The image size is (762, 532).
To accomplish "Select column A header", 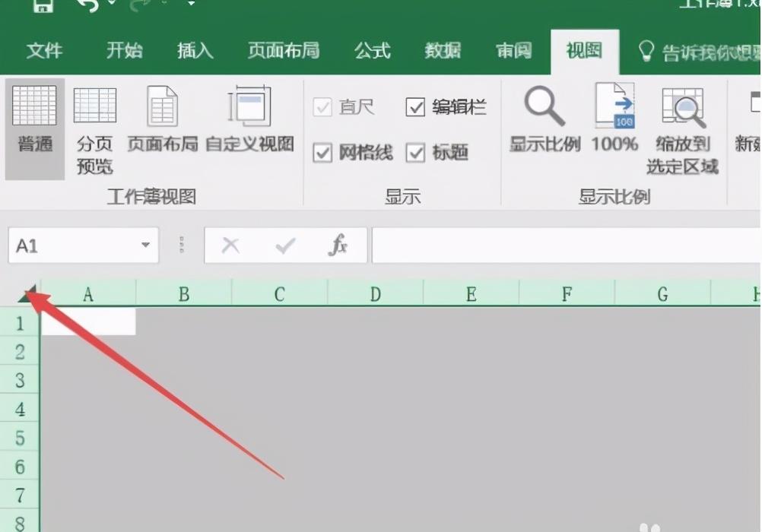I will [x=88, y=294].
